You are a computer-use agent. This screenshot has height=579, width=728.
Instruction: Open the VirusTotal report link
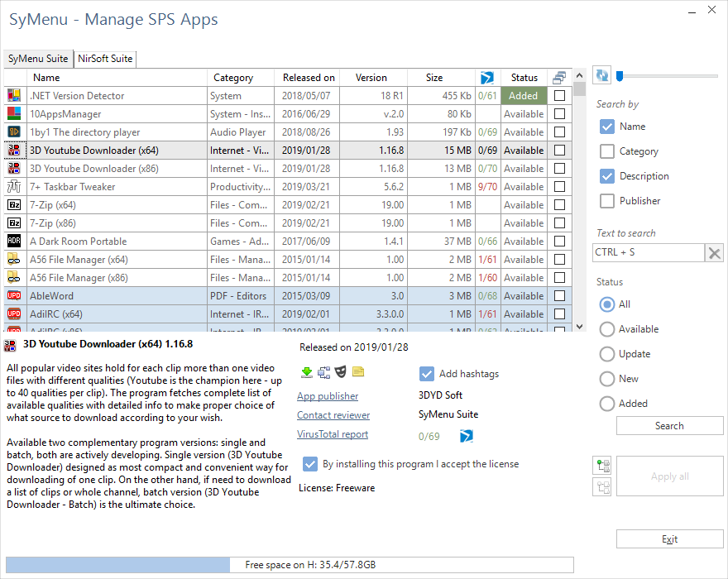(333, 434)
